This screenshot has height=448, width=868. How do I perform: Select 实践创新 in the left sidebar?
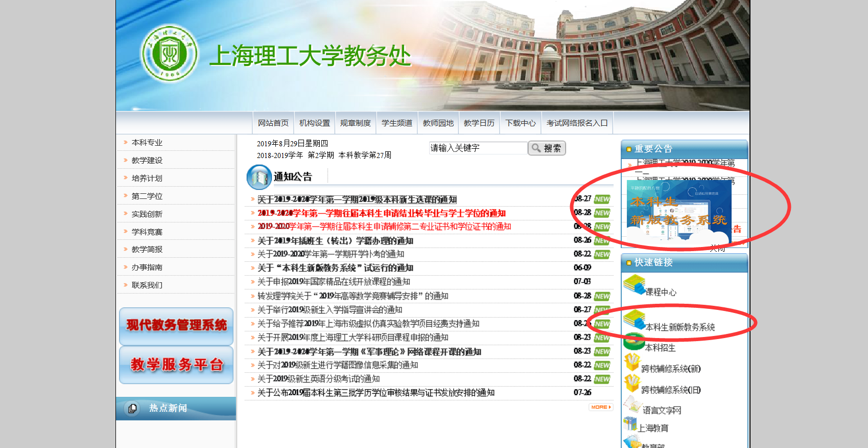(147, 214)
